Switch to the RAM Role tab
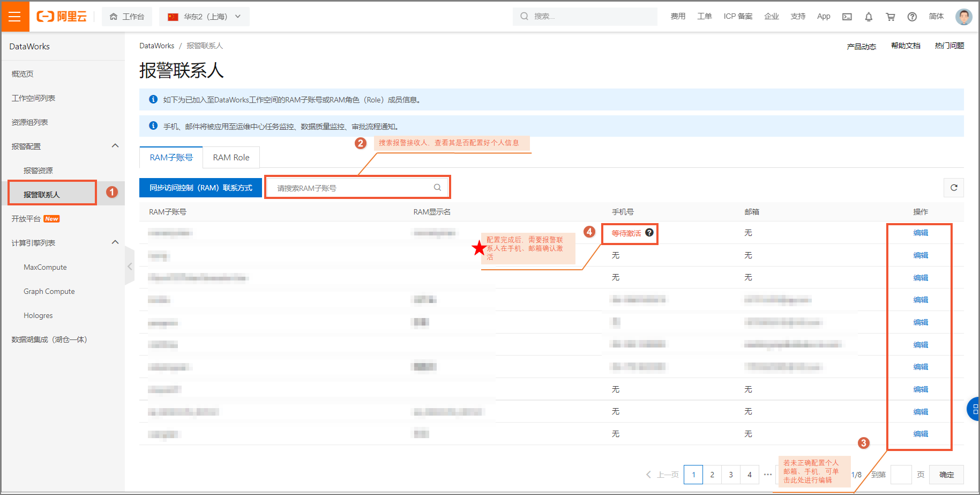 click(x=231, y=157)
